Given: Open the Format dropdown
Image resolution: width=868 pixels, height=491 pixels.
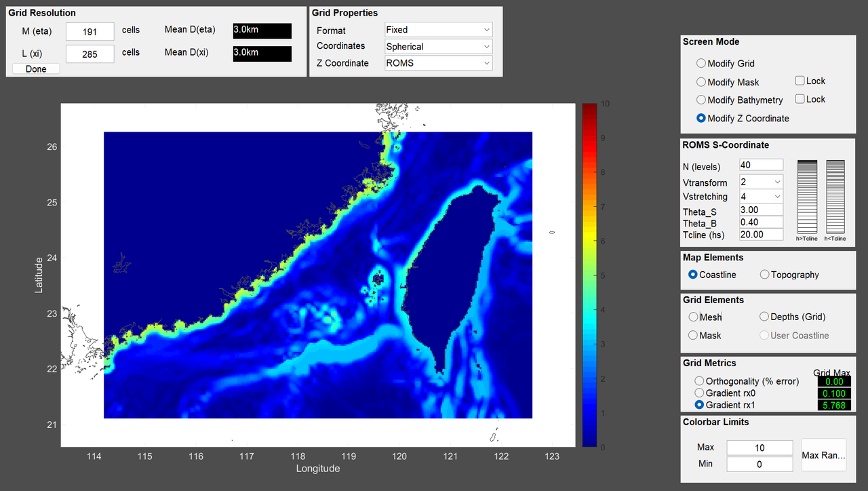Looking at the screenshot, I should click(438, 30).
